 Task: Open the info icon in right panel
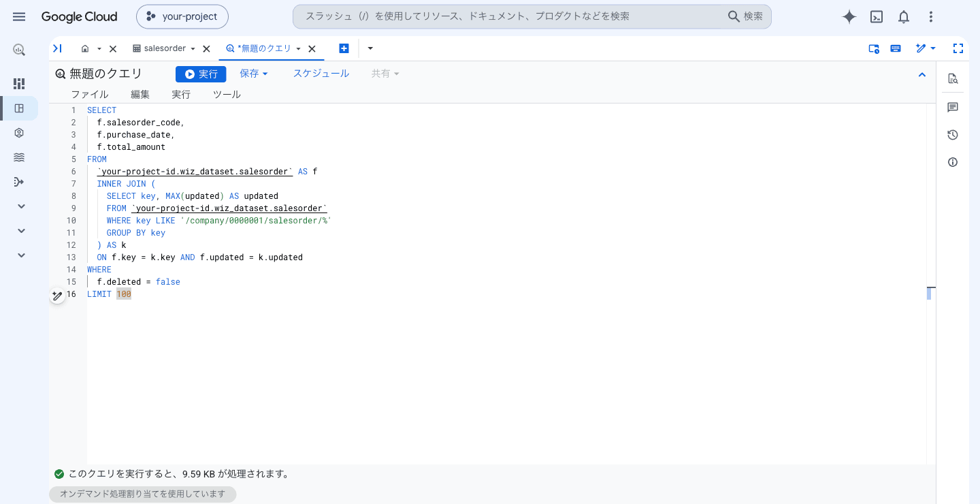(953, 162)
